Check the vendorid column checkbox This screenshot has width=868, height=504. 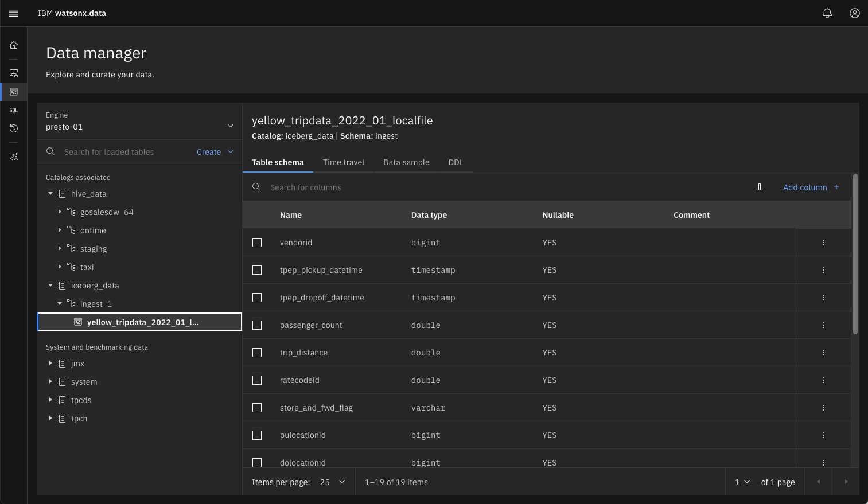pyautogui.click(x=257, y=243)
